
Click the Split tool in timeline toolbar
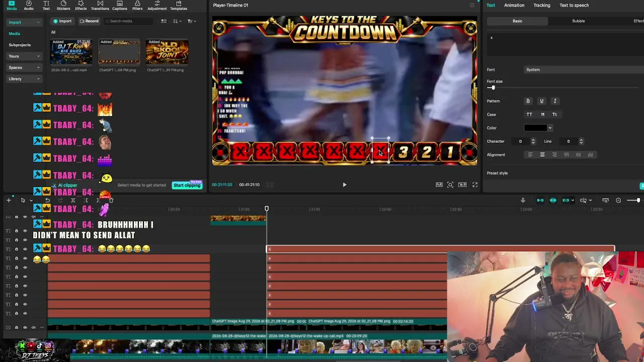click(x=73, y=200)
